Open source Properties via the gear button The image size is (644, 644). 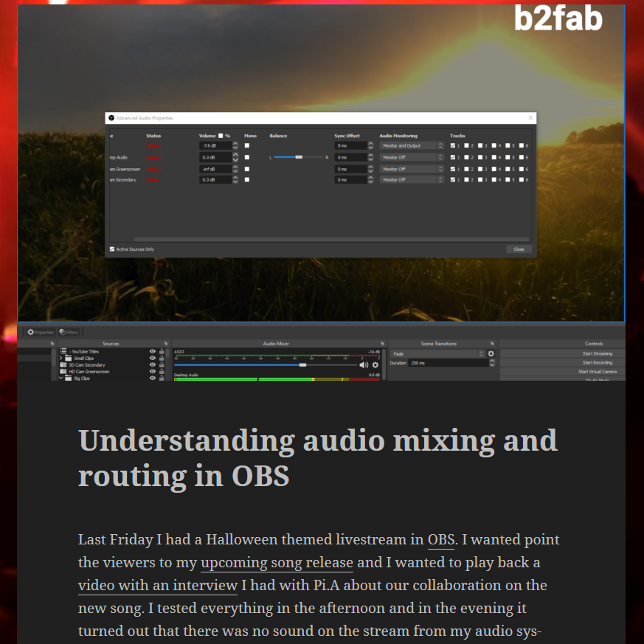click(x=41, y=332)
